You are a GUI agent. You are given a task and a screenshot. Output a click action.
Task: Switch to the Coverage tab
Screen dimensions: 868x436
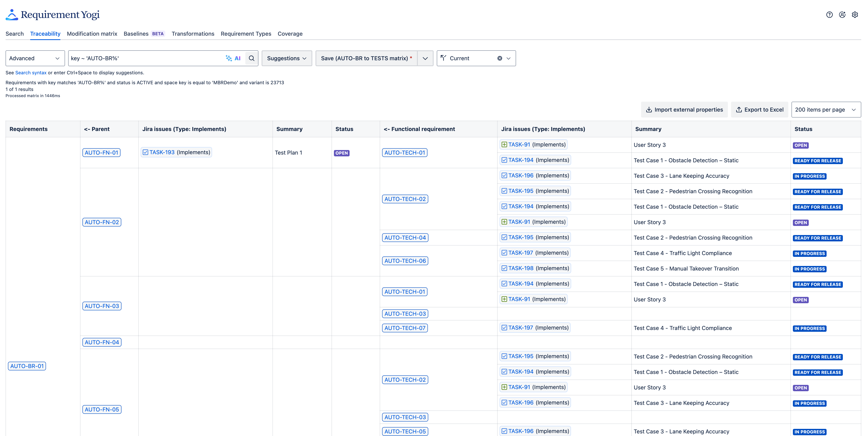coord(290,34)
